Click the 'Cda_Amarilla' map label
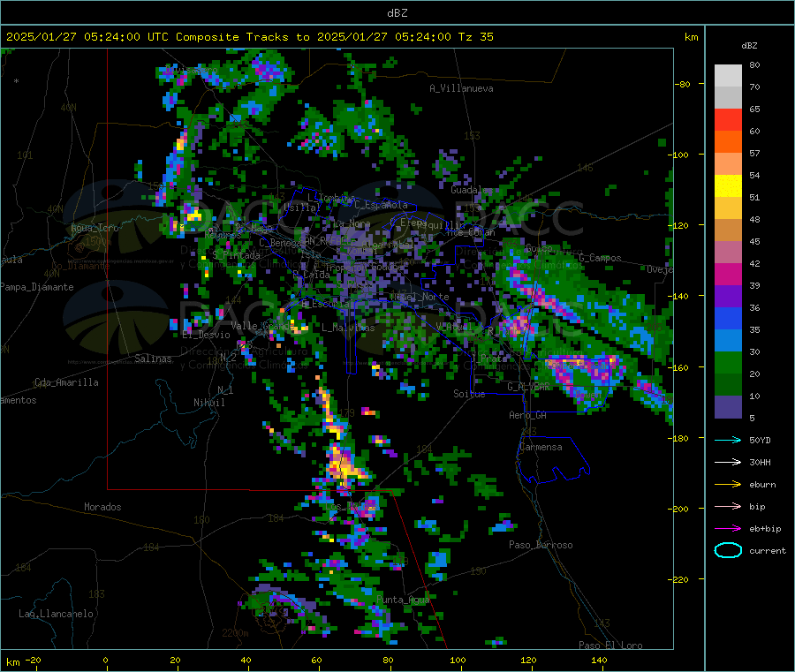 (66, 382)
